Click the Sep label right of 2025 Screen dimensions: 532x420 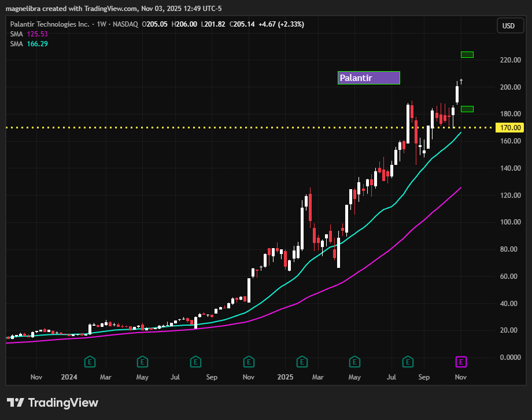pyautogui.click(x=424, y=377)
